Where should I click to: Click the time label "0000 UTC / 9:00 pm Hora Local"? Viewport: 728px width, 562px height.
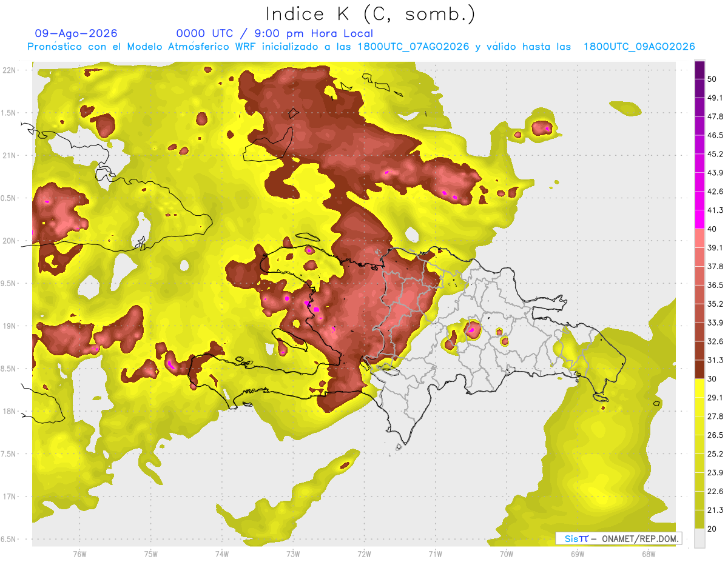[275, 33]
